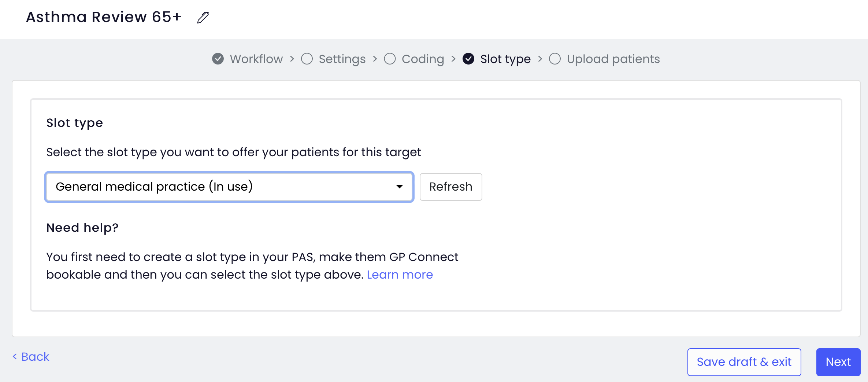Click the Asthma Review 65+ title

104,17
